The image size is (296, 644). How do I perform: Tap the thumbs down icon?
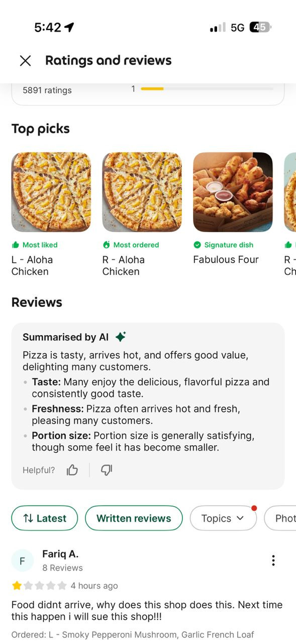107,470
